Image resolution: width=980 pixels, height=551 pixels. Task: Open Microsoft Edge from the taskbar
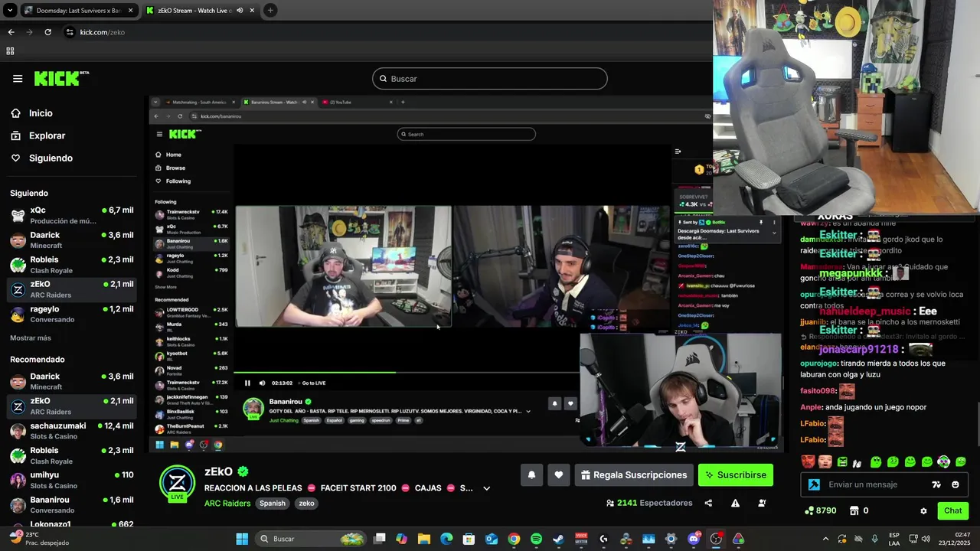[x=446, y=539]
